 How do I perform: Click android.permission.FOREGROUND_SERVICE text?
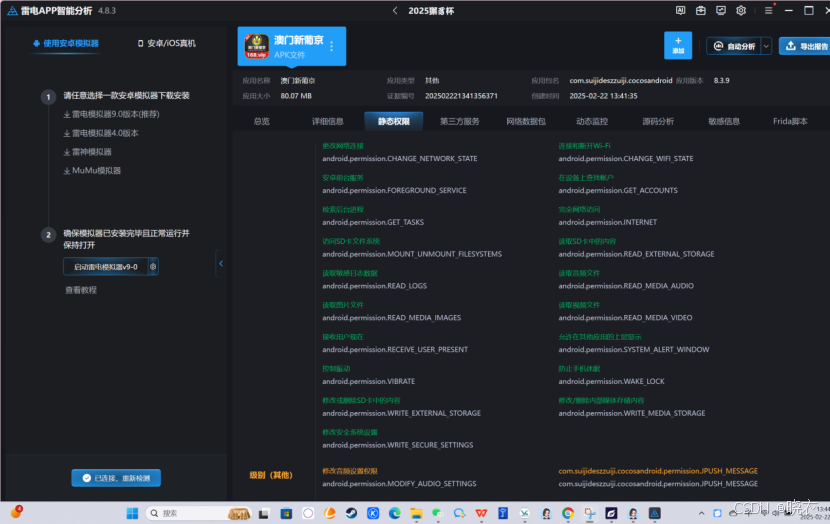click(394, 190)
